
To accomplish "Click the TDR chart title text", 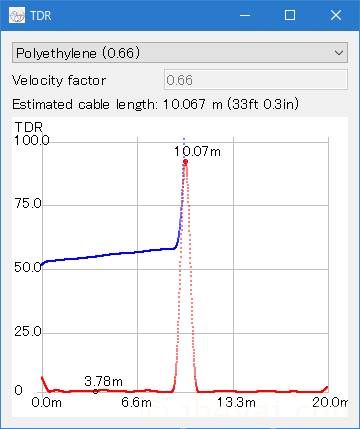I will pyautogui.click(x=29, y=127).
